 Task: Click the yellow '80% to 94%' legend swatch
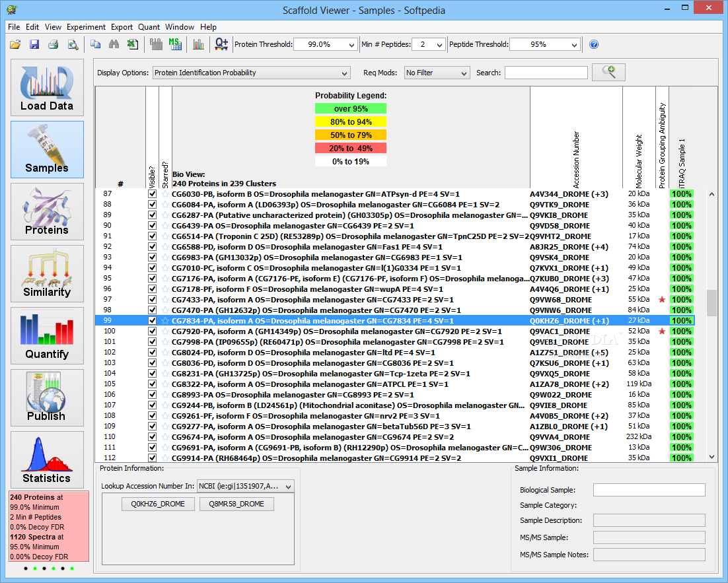click(351, 121)
